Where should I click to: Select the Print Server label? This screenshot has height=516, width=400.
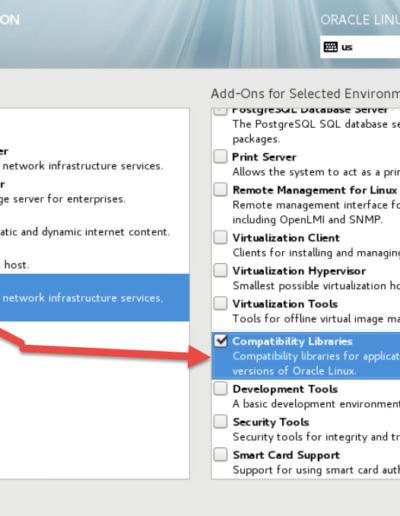(264, 157)
